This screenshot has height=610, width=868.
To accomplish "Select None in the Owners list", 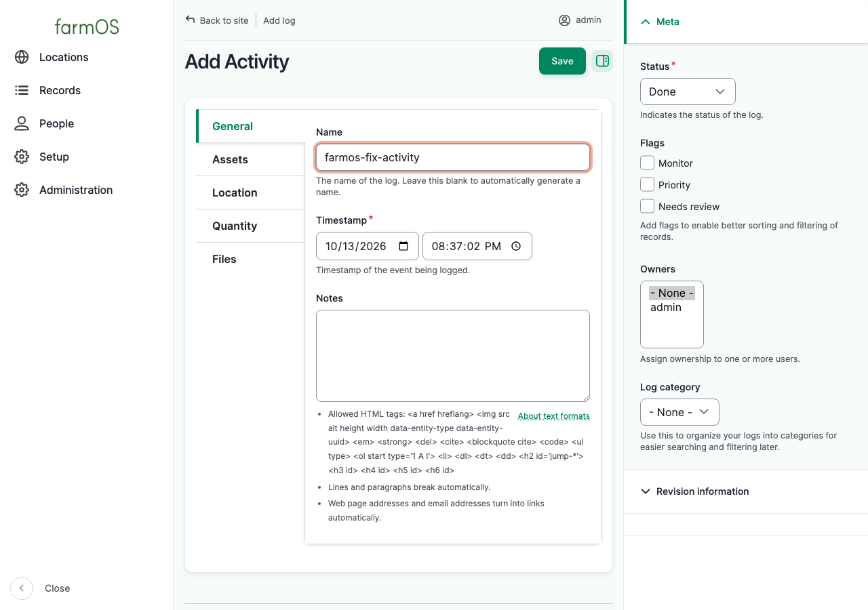I will click(671, 293).
